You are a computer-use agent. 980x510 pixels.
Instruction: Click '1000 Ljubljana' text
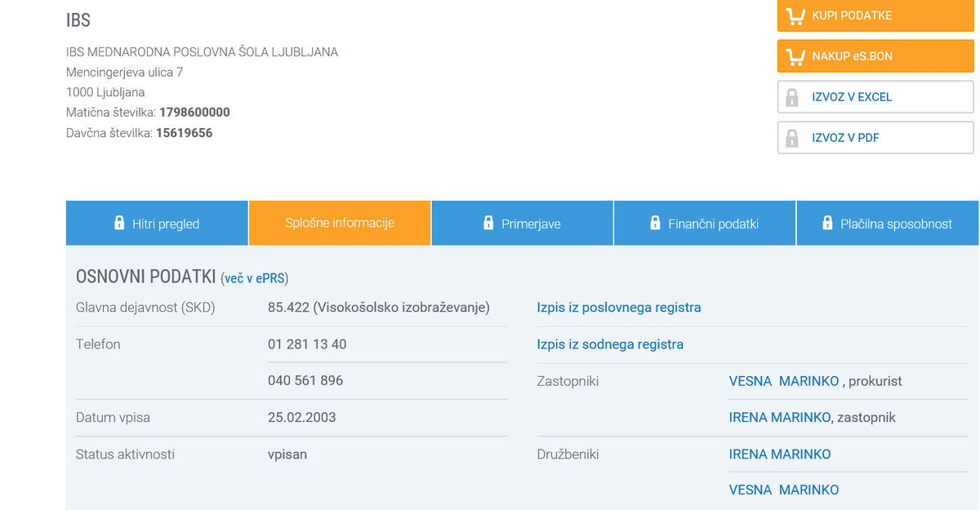point(105,92)
